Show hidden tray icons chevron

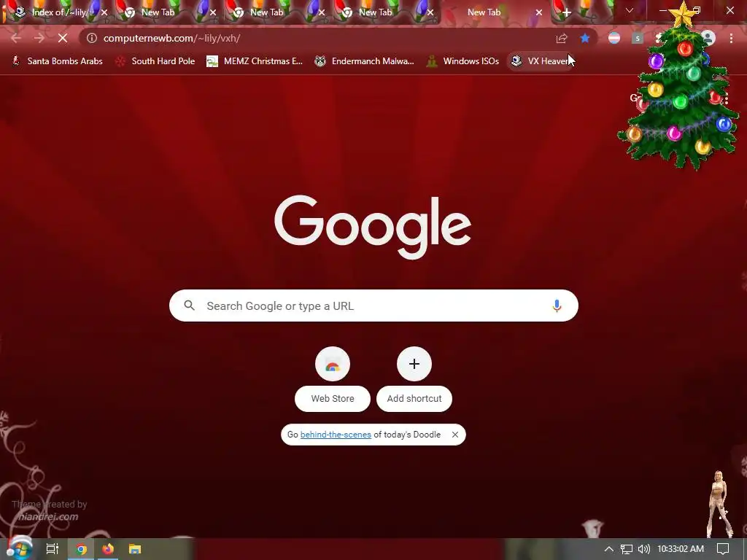pyautogui.click(x=609, y=549)
